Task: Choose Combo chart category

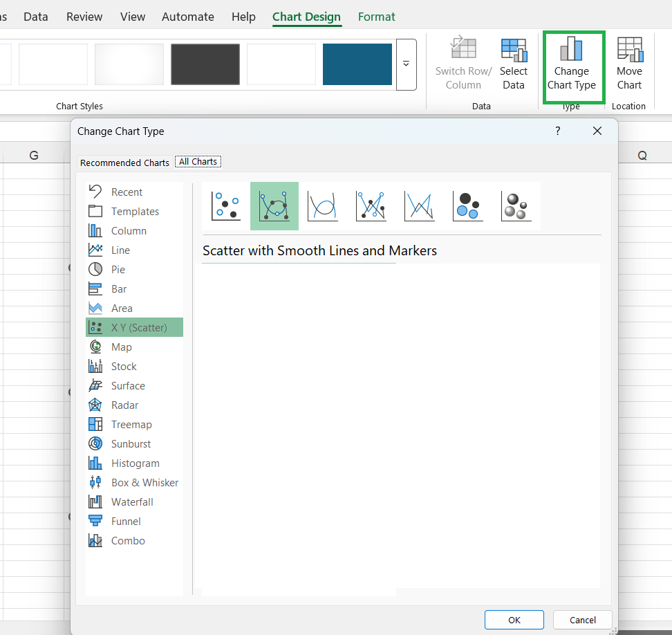Action: pos(134,541)
